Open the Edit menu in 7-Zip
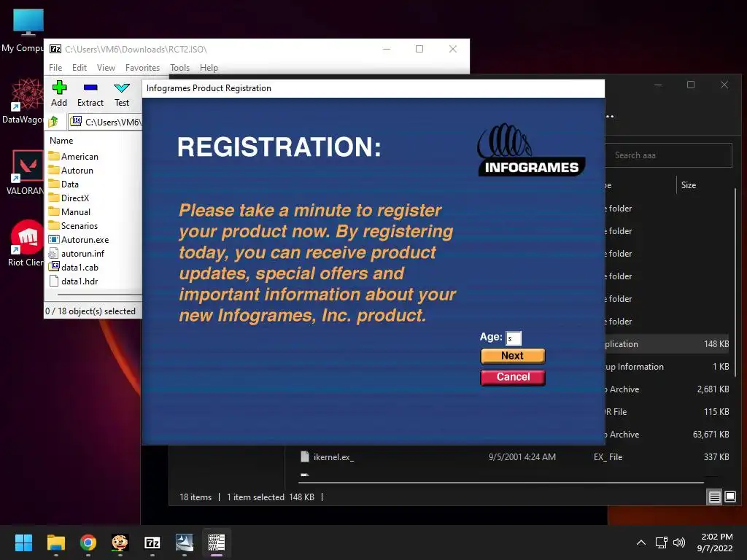This screenshot has width=747, height=560. pos(79,68)
